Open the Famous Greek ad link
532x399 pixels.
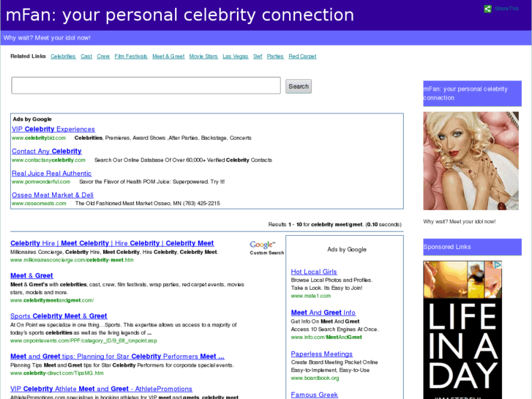click(x=314, y=395)
